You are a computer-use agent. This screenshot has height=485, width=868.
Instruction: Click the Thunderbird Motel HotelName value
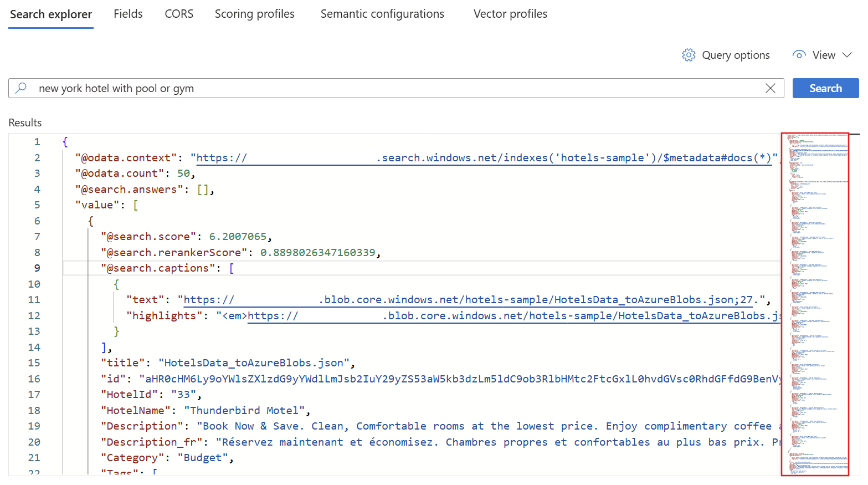[x=246, y=411]
